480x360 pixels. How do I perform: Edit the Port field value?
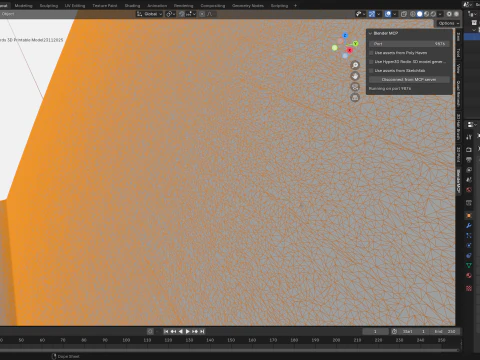(x=409, y=44)
